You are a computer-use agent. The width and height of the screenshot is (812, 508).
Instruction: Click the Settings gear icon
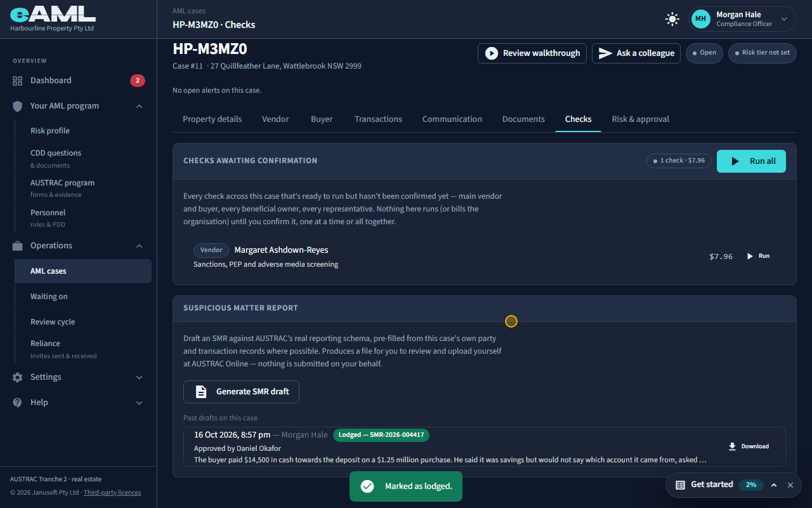[17, 377]
